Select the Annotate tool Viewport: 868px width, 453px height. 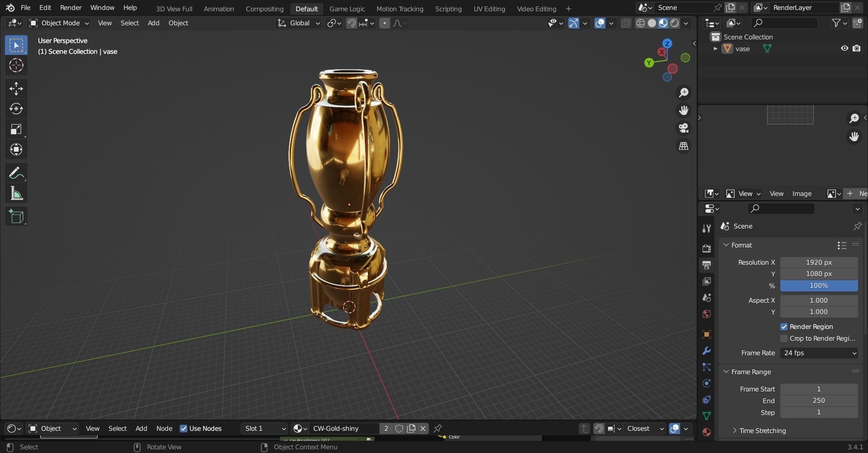pyautogui.click(x=16, y=173)
